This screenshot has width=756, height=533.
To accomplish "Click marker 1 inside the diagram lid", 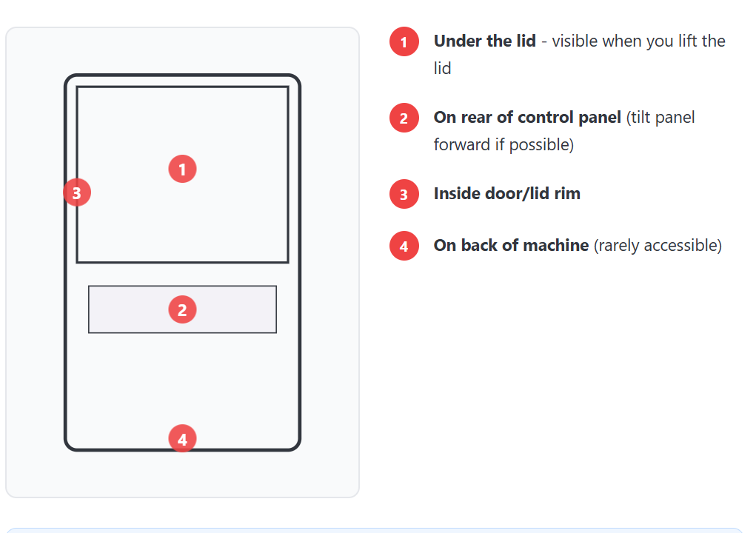I will pyautogui.click(x=182, y=169).
